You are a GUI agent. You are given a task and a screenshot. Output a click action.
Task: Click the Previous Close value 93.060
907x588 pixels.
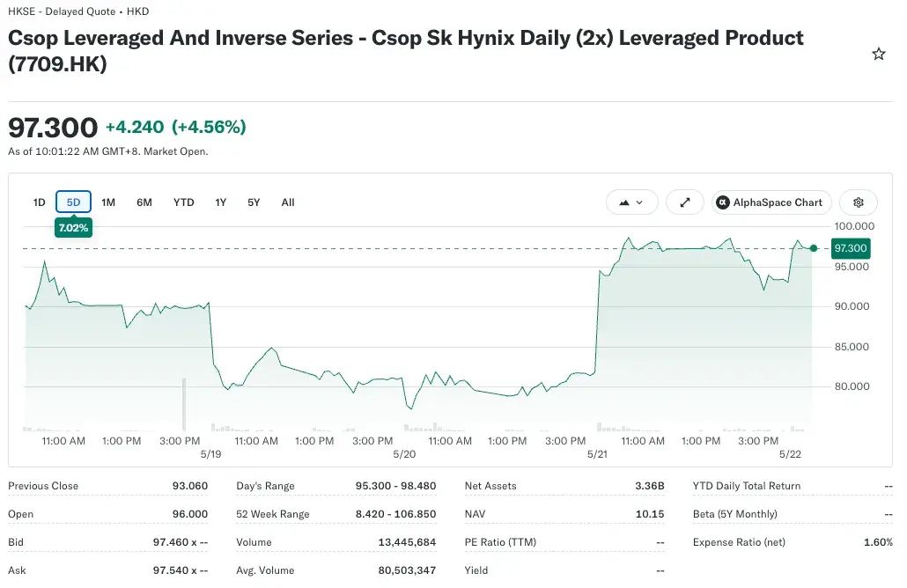pyautogui.click(x=189, y=486)
